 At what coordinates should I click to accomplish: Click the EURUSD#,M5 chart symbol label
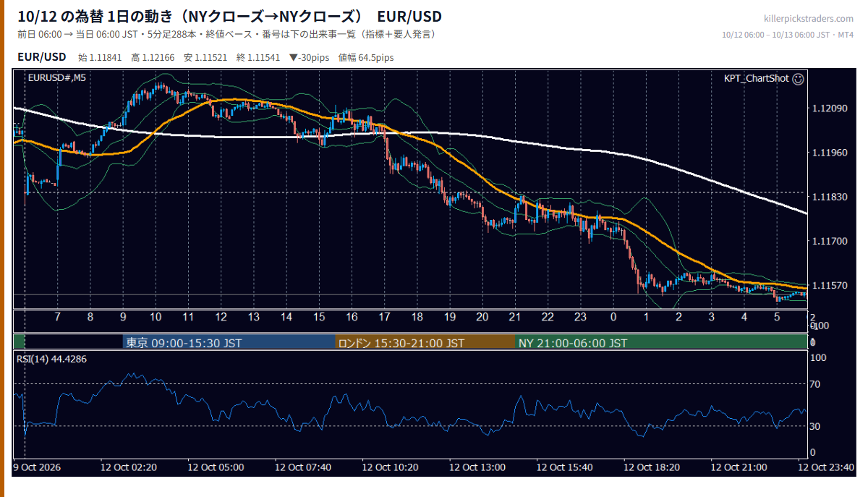[x=56, y=78]
